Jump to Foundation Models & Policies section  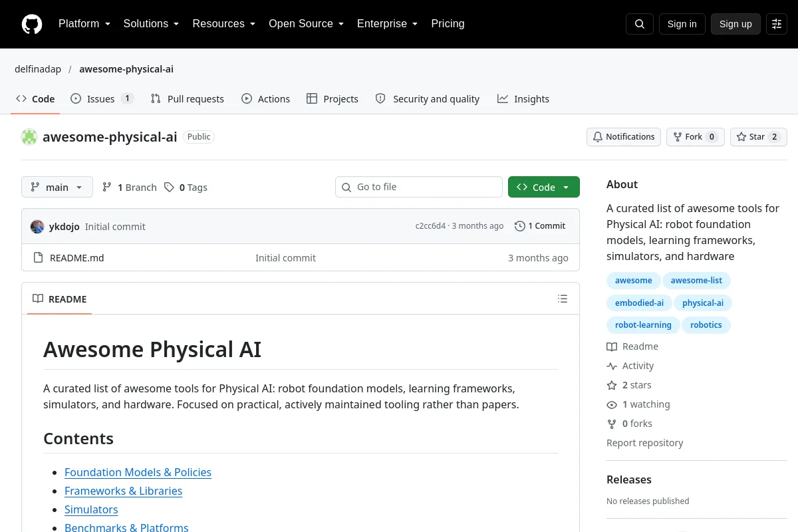pyautogui.click(x=138, y=472)
